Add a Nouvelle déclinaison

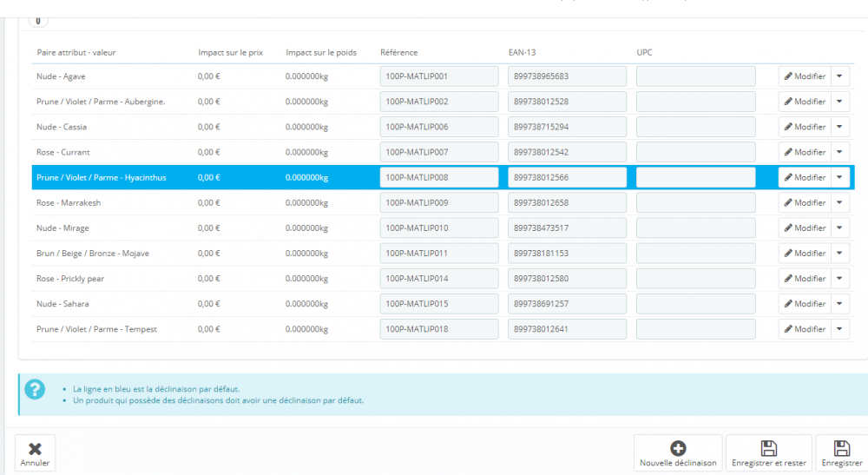[678, 453]
